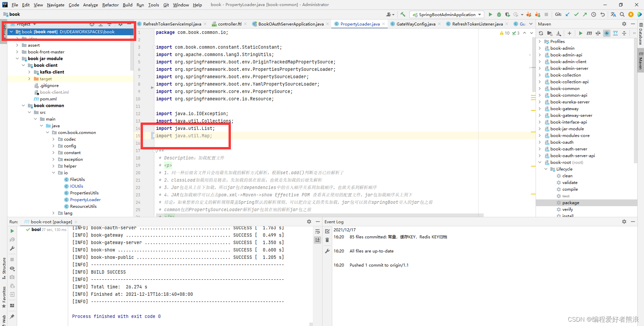Push commits with Git green arrow
The image size is (644, 326).
click(585, 14)
